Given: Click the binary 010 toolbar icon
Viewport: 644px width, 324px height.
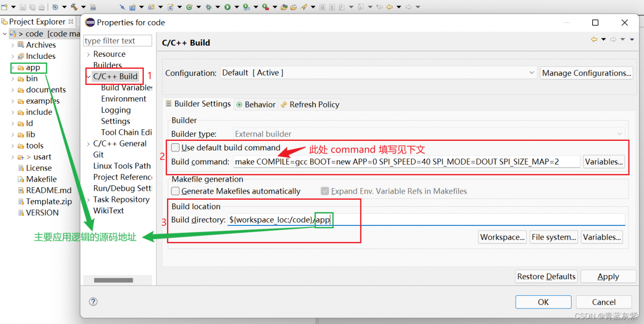Looking at the screenshot, I should tap(93, 7).
